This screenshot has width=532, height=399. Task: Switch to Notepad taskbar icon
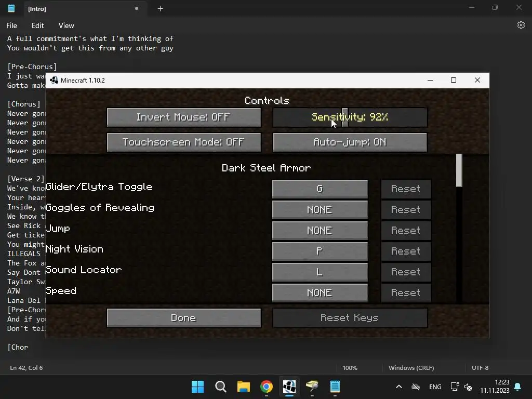click(x=335, y=387)
